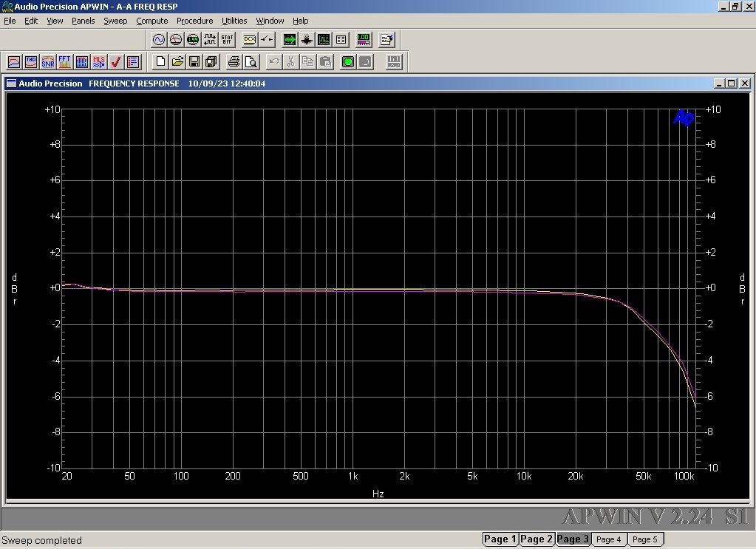Viewport: 756px width, 549px height.
Task: Open the bar graph meter panel icon
Action: pyautogui.click(x=364, y=40)
